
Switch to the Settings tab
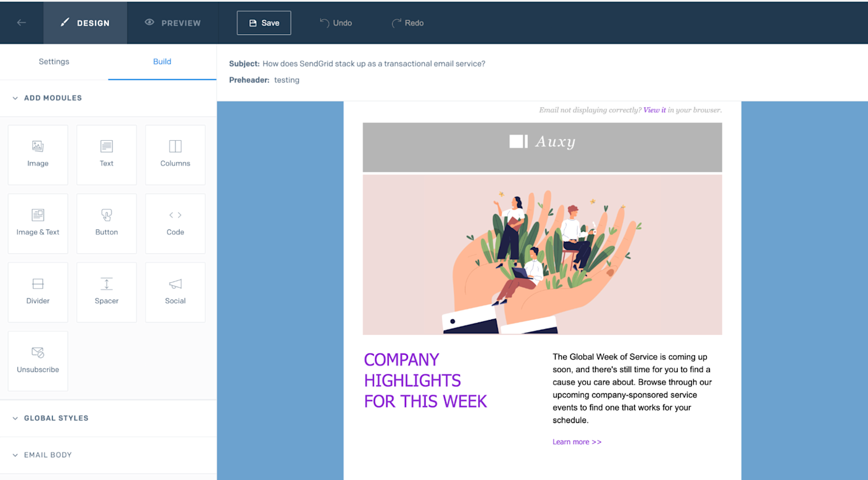pyautogui.click(x=54, y=61)
